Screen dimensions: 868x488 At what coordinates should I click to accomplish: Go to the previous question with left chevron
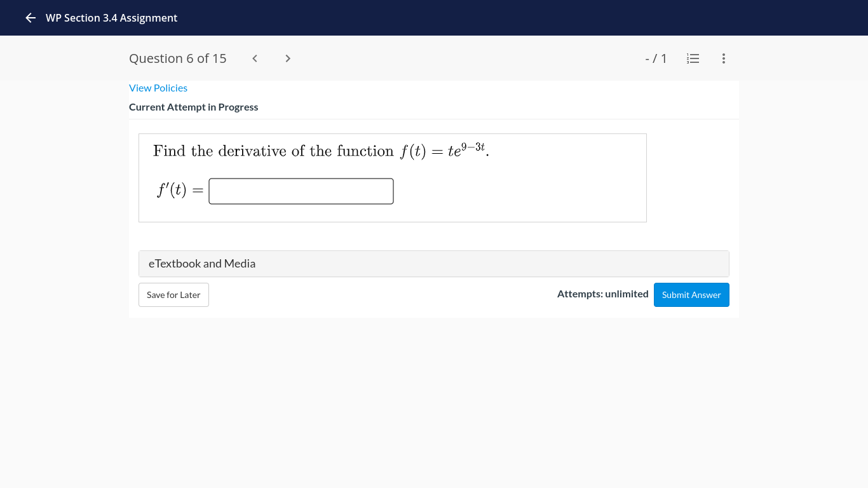coord(254,58)
